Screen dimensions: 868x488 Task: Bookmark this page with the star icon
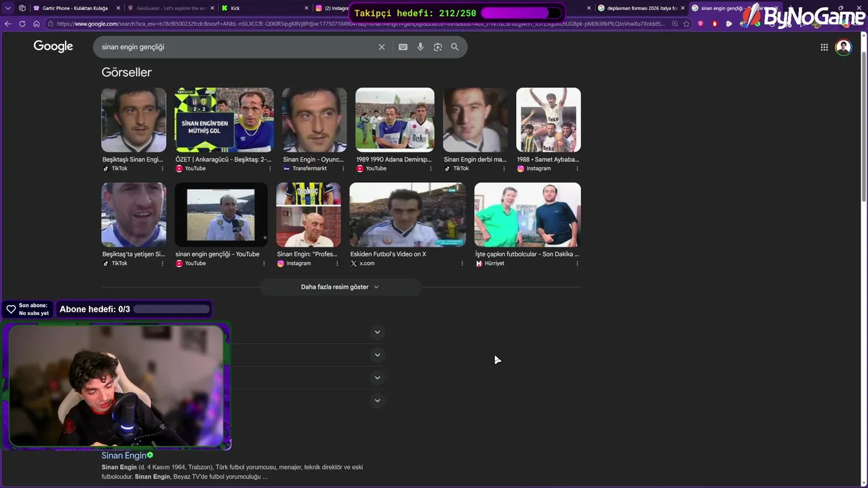[687, 24]
